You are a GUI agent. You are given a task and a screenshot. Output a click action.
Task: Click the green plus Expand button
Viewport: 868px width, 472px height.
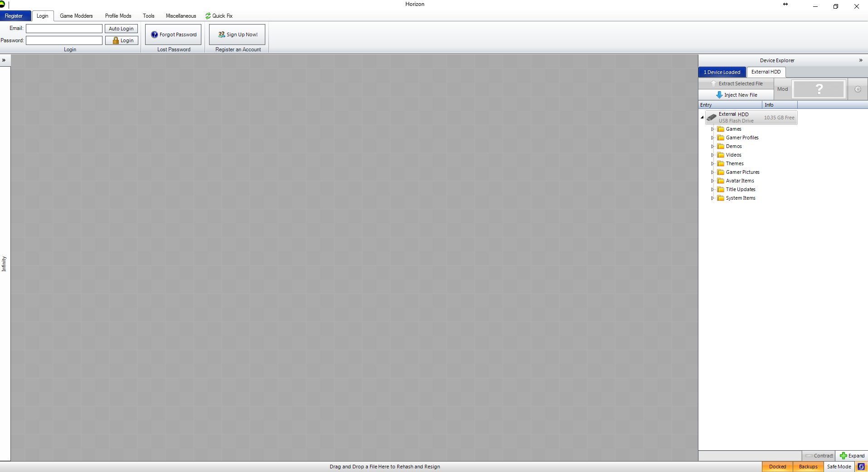852,456
